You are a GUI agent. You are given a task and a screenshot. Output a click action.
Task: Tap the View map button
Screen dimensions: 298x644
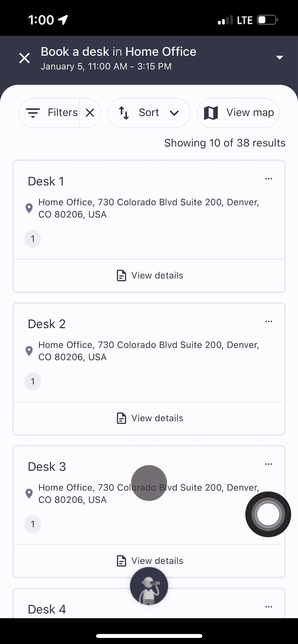coord(238,113)
